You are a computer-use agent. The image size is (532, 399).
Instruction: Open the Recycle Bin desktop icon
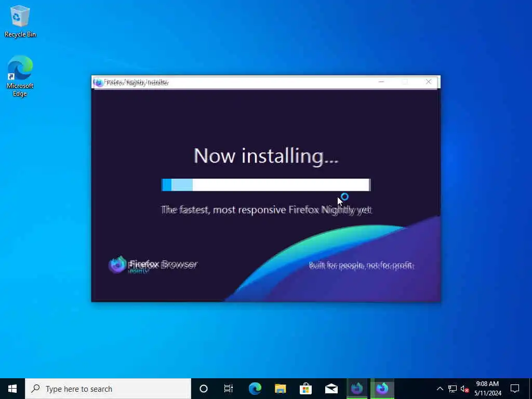[x=20, y=21]
